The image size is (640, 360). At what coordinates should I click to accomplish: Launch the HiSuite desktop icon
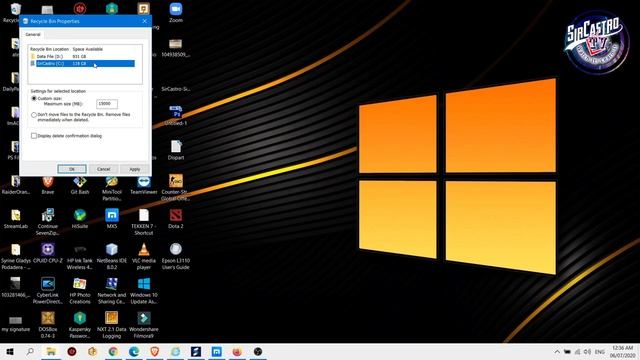pyautogui.click(x=80, y=219)
